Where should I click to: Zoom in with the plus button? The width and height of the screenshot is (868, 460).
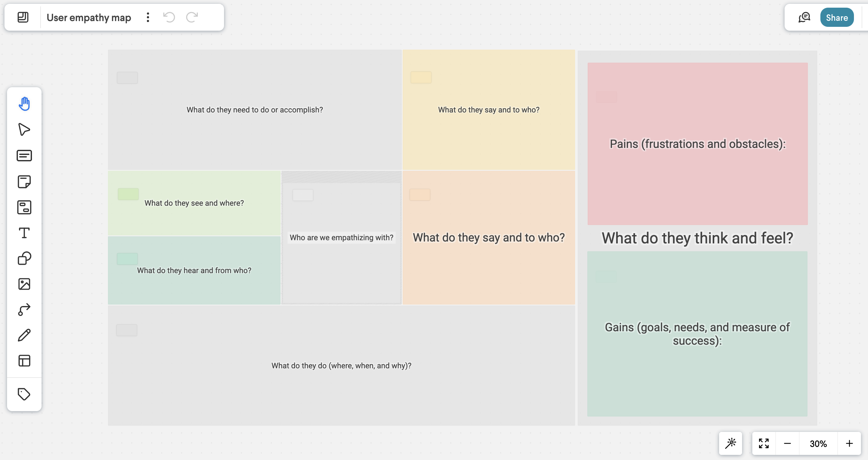tap(849, 443)
